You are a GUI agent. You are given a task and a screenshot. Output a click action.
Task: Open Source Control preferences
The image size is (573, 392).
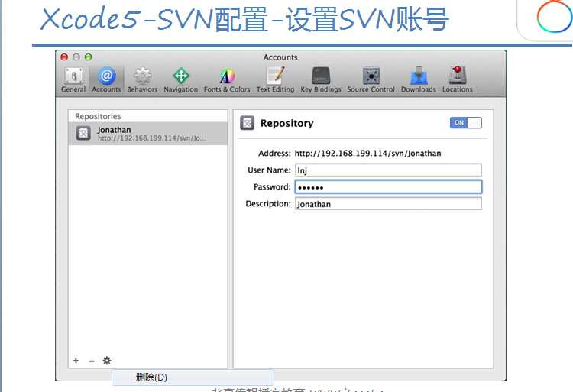tap(371, 79)
